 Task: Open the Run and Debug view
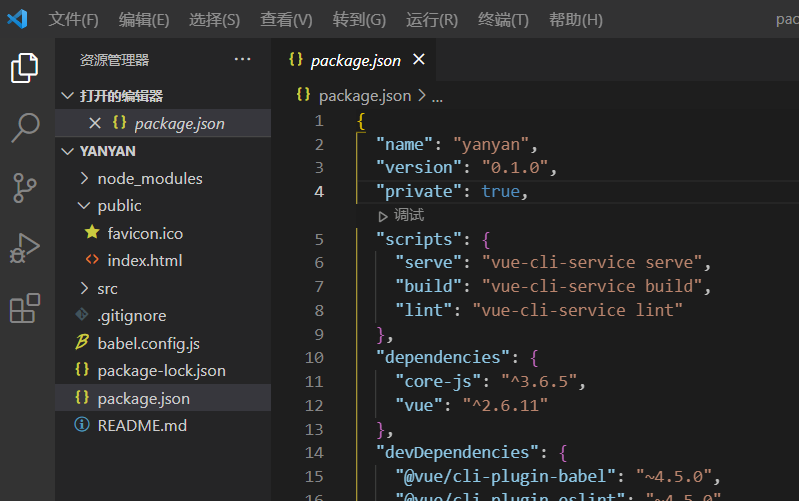25,248
